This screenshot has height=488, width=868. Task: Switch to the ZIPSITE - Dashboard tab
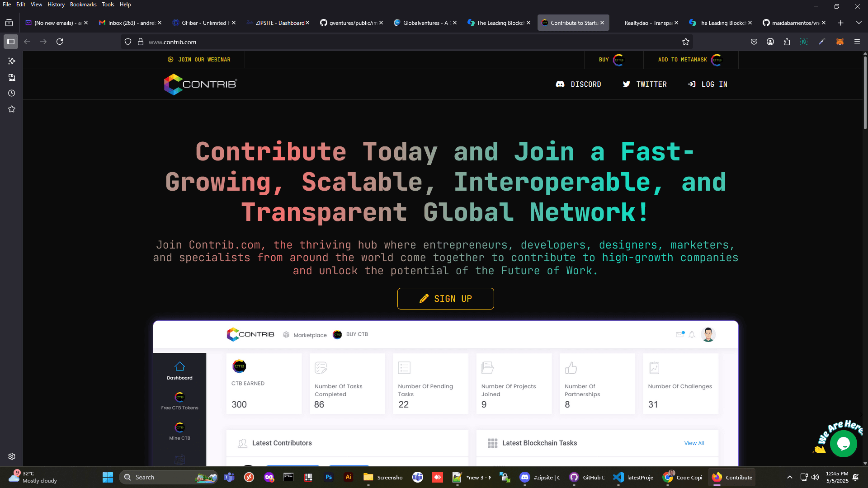click(x=279, y=23)
